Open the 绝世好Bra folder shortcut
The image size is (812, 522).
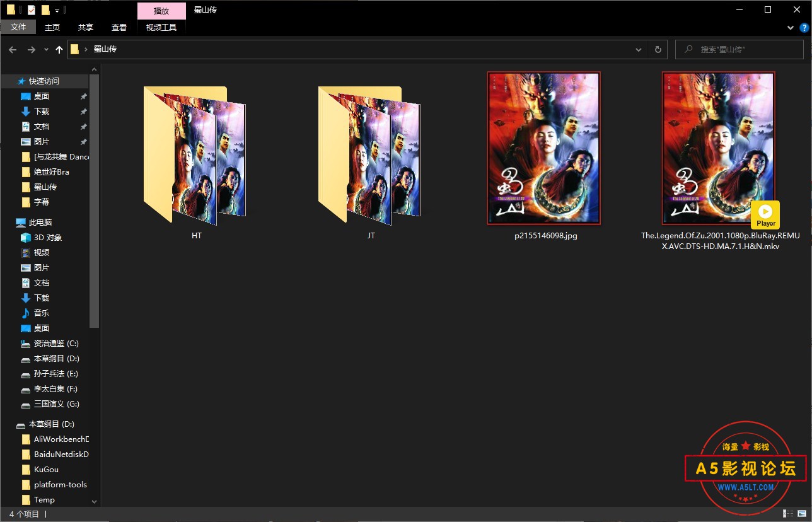tap(50, 171)
